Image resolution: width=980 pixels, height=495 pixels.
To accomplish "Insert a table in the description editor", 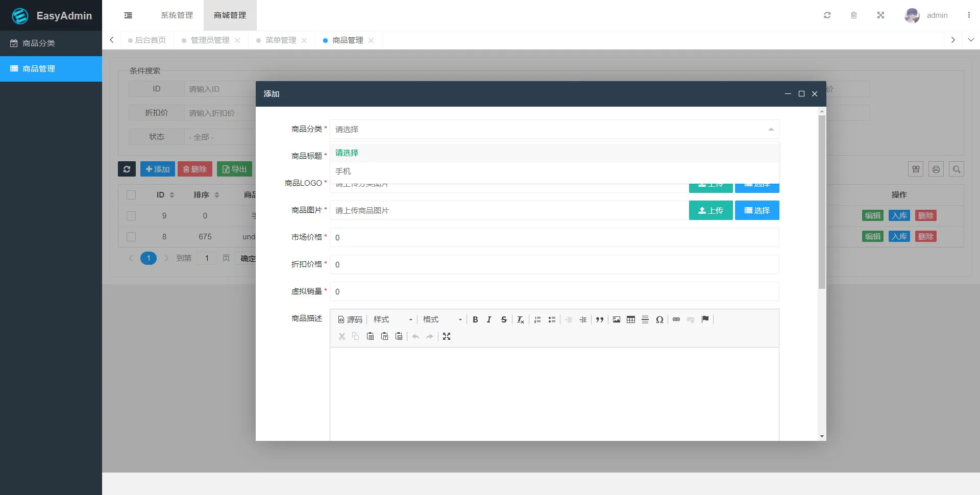I will click(630, 319).
